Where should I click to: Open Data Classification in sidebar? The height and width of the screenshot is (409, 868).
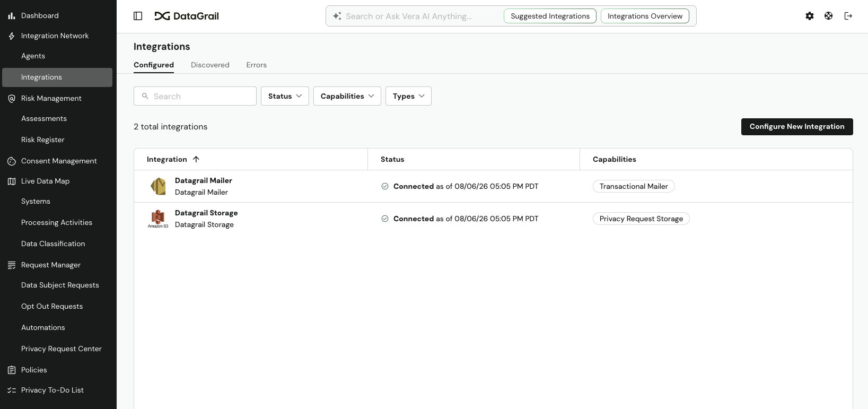tap(53, 244)
